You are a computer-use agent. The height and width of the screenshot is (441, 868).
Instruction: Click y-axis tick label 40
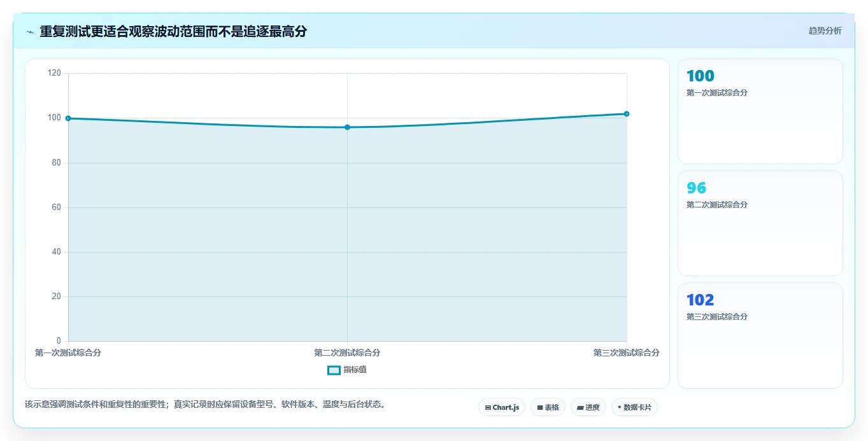pyautogui.click(x=57, y=252)
